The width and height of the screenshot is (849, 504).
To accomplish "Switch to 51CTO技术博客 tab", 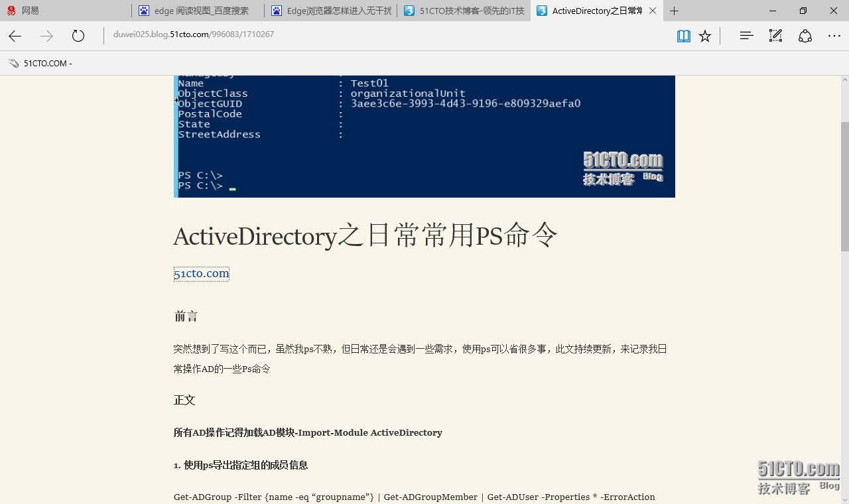I will [x=464, y=11].
